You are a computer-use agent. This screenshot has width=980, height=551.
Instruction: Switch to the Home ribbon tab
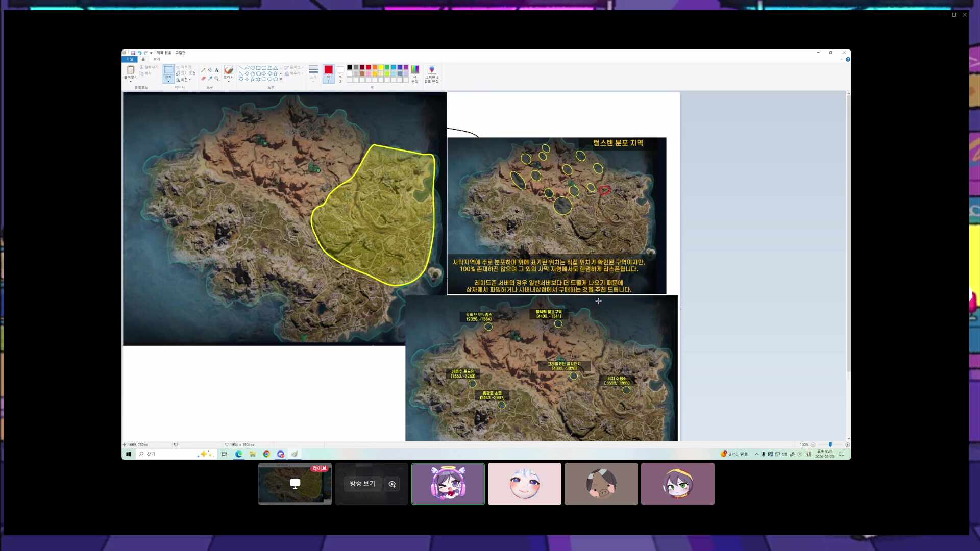[143, 59]
